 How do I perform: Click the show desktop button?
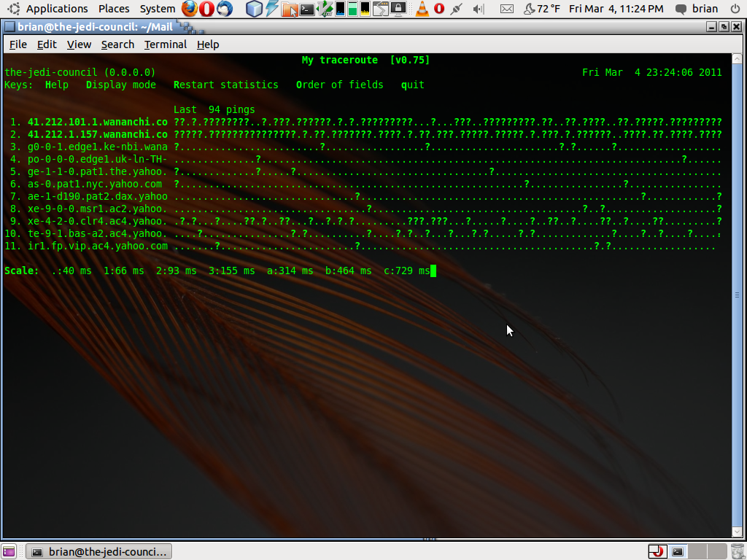(x=9, y=551)
